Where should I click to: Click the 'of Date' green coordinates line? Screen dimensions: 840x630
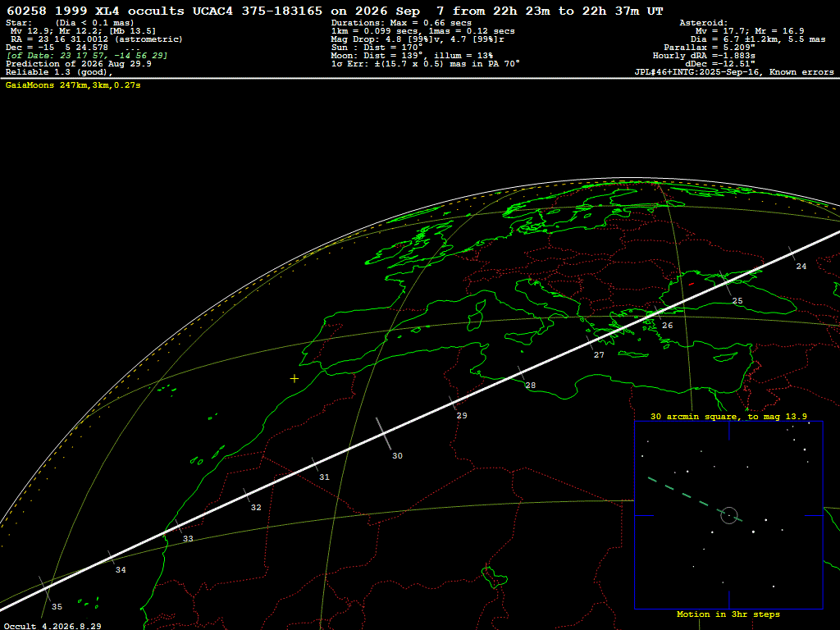(87, 56)
